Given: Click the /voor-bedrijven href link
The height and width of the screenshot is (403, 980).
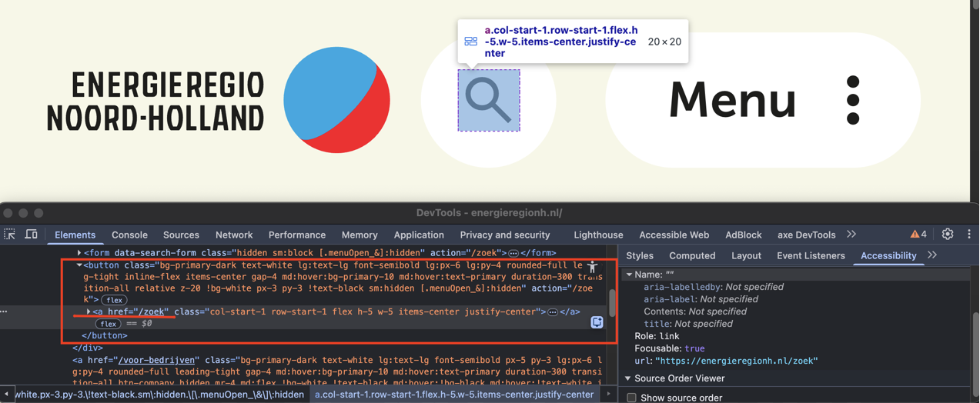Looking at the screenshot, I should pyautogui.click(x=157, y=360).
